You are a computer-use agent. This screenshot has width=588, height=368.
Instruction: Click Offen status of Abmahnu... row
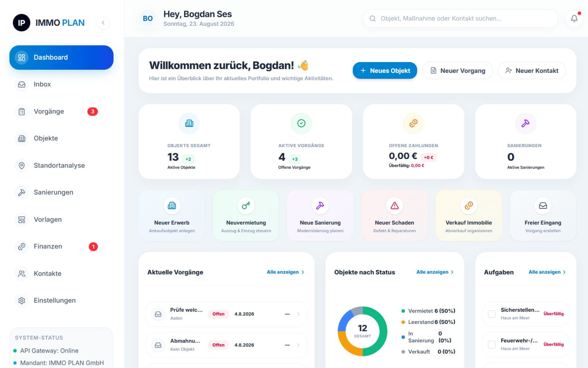coord(219,345)
